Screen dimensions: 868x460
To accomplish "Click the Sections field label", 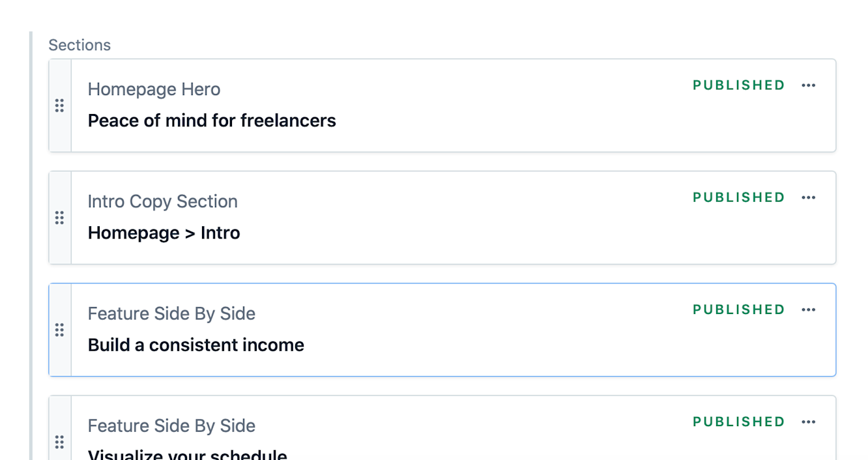I will point(80,45).
